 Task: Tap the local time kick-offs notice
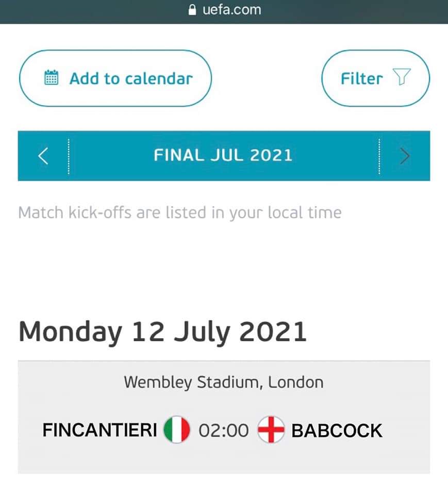179,212
